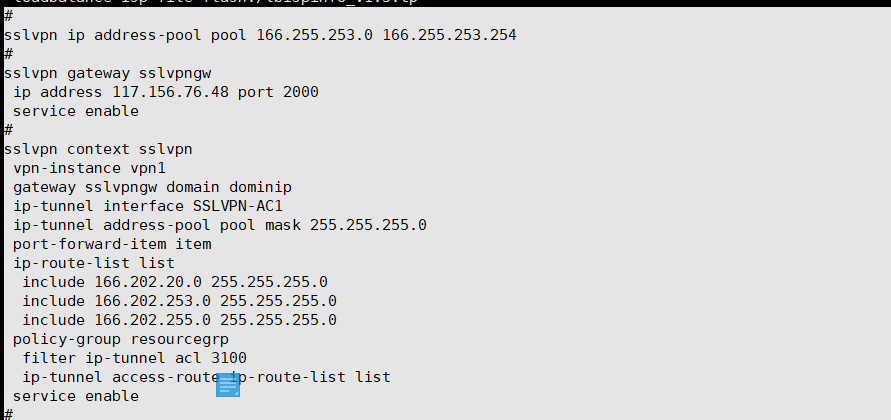Click the "filter ip-tunnel acl 3100" line

(134, 358)
